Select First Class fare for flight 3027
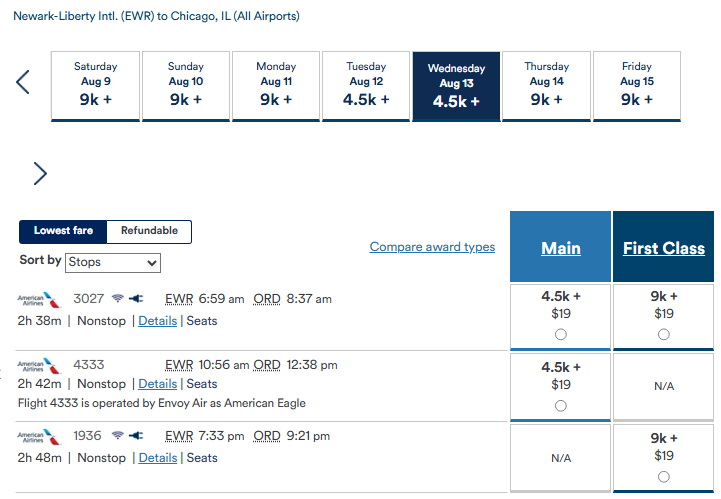 pos(664,334)
